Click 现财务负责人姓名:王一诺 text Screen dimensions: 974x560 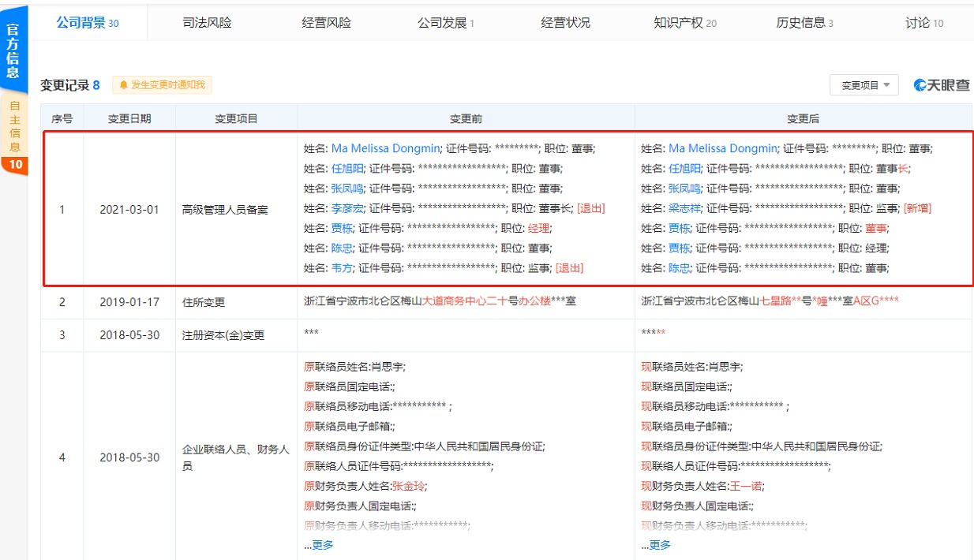702,486
